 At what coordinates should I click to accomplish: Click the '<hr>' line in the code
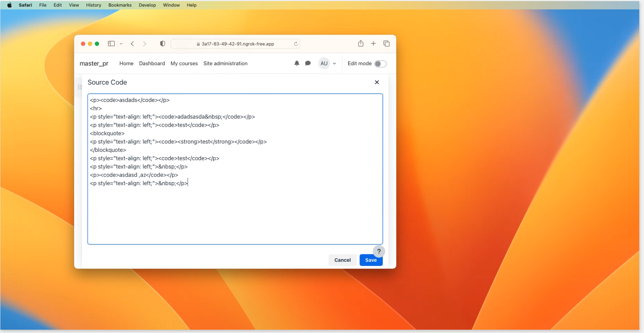[x=96, y=108]
